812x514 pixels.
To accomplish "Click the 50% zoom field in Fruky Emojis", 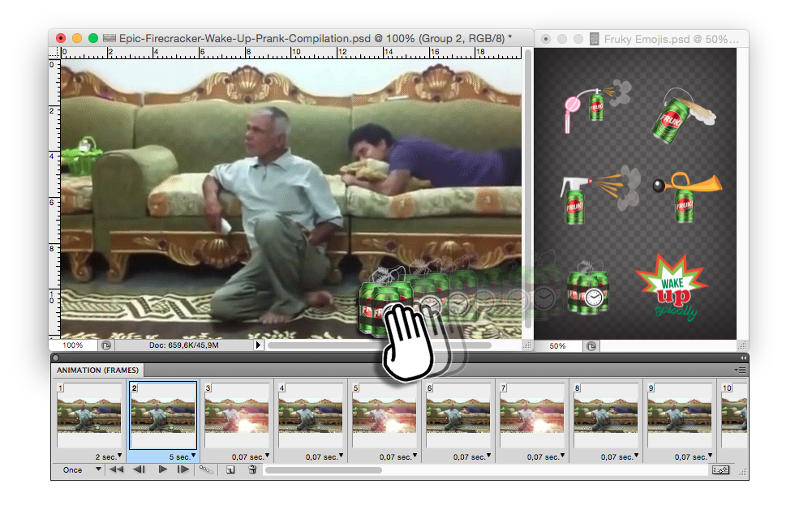I will tap(558, 345).
